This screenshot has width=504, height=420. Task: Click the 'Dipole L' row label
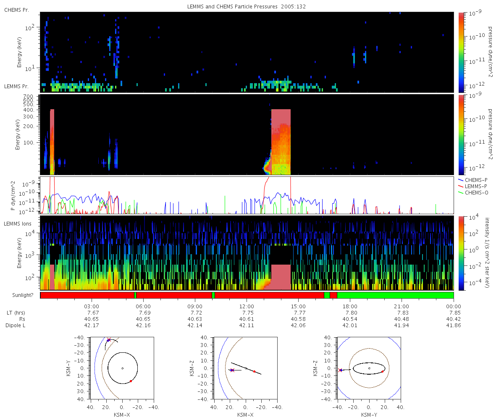pyautogui.click(x=16, y=325)
